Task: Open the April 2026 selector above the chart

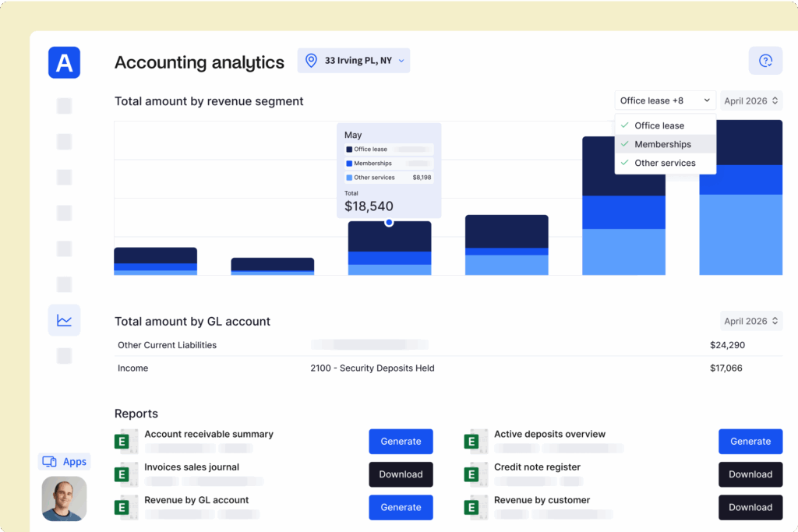Action: pos(750,100)
